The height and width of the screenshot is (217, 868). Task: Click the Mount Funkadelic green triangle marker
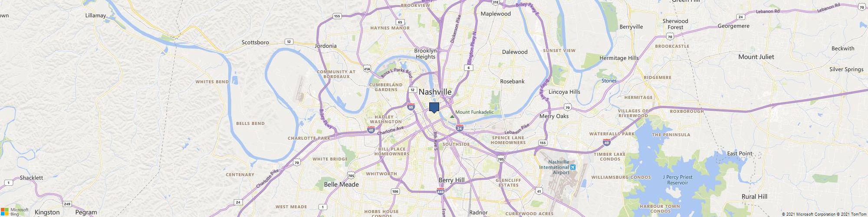point(452,116)
